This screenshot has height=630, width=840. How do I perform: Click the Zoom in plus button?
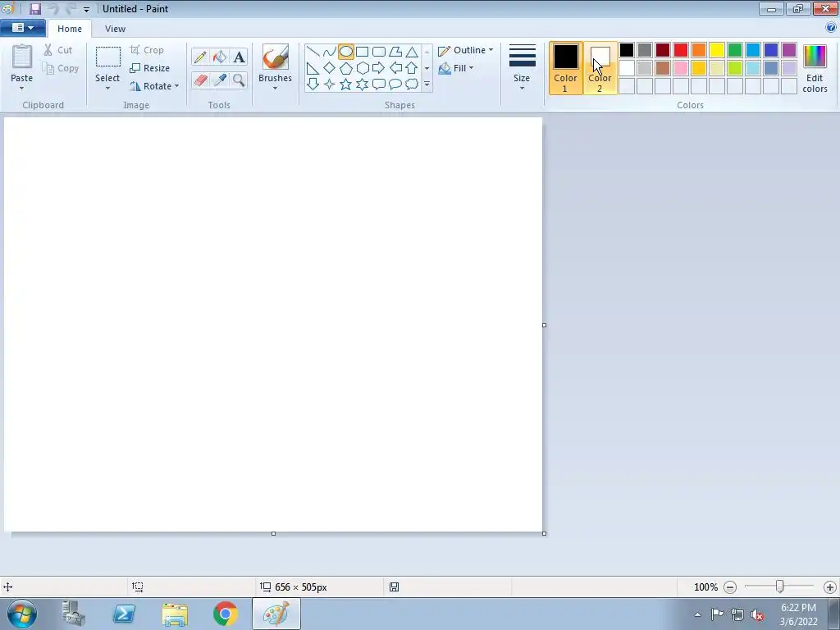tap(830, 587)
